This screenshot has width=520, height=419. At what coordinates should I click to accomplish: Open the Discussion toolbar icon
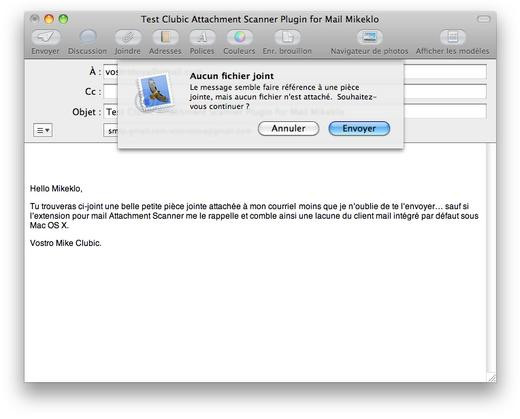(88, 37)
